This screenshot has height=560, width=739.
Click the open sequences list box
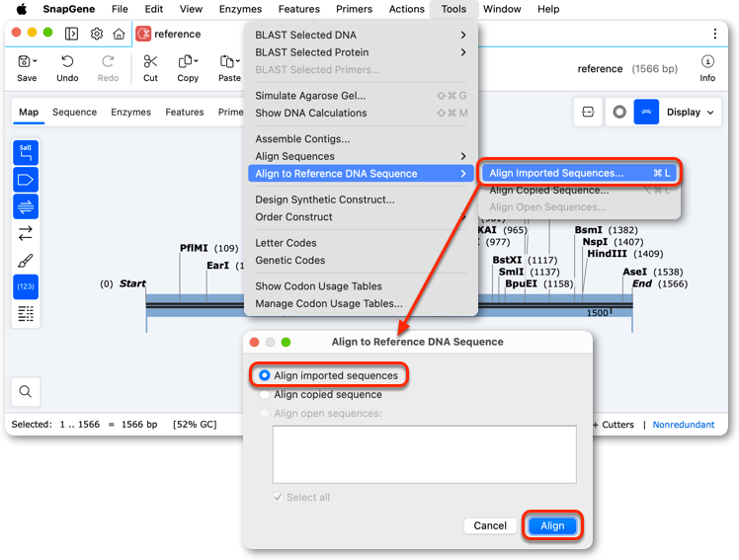coord(424,454)
